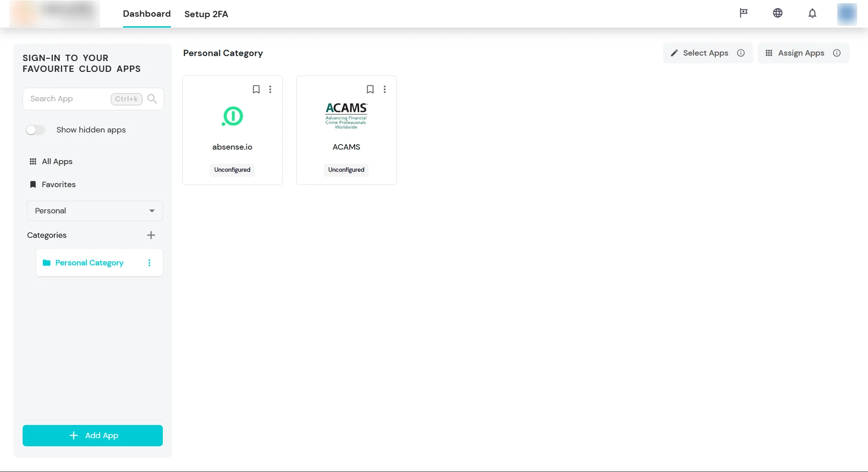
Task: Bookmark the ACAMS app
Action: 370,90
